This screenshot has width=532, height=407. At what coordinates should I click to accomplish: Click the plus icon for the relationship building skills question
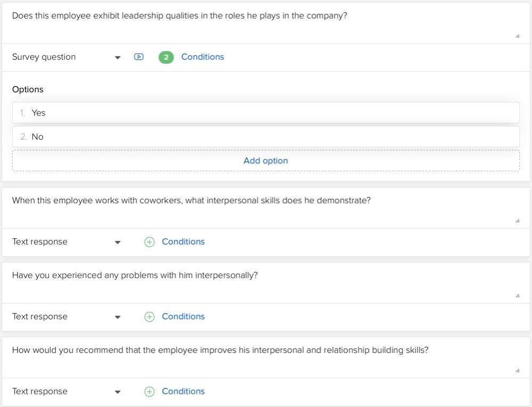[x=149, y=392]
